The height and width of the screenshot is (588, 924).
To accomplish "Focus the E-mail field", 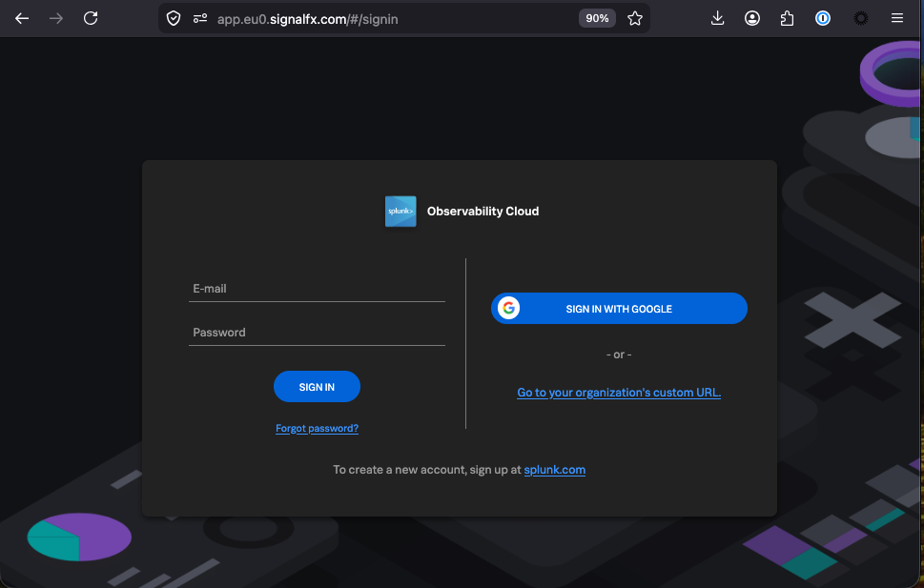I will point(317,289).
